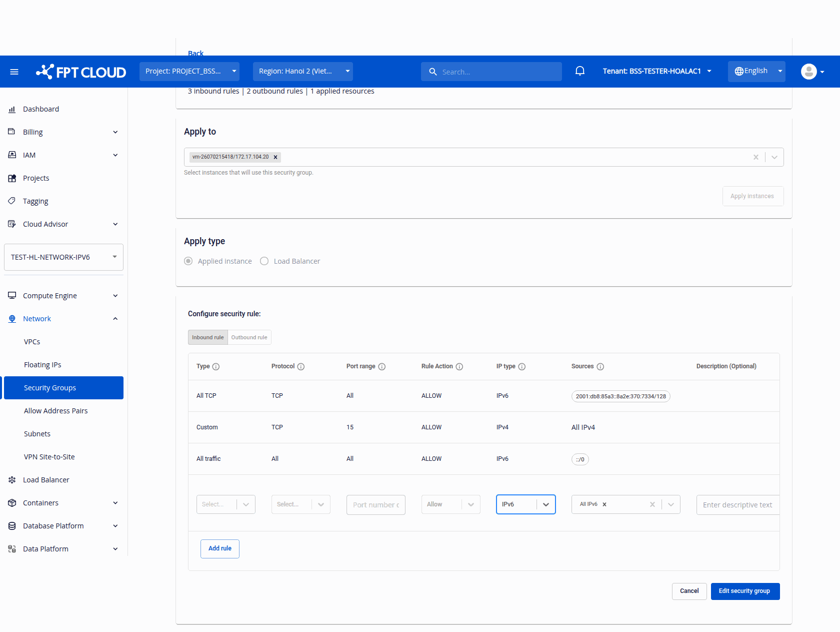This screenshot has width=840, height=632.
Task: Open the IPv6 IP type dropdown
Action: pyautogui.click(x=526, y=504)
